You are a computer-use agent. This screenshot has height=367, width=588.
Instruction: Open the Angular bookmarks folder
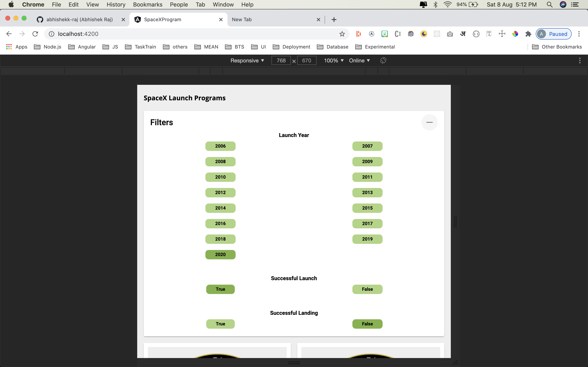coord(82,47)
